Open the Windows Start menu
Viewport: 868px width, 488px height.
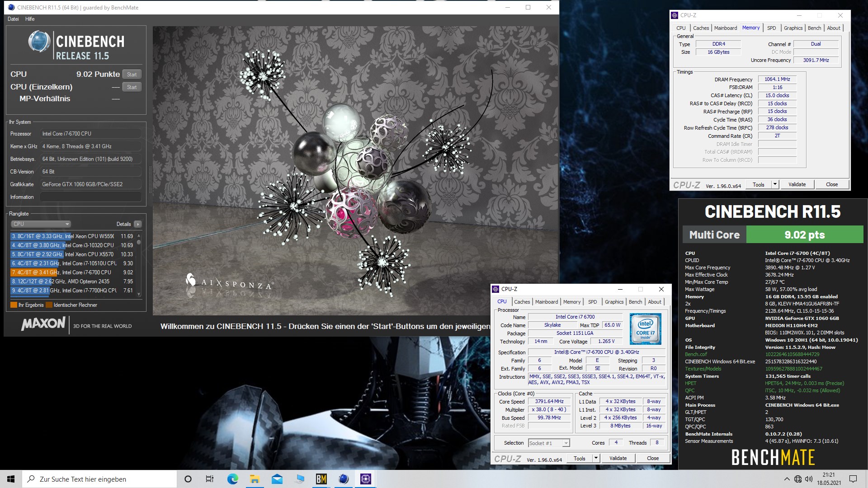click(x=11, y=479)
